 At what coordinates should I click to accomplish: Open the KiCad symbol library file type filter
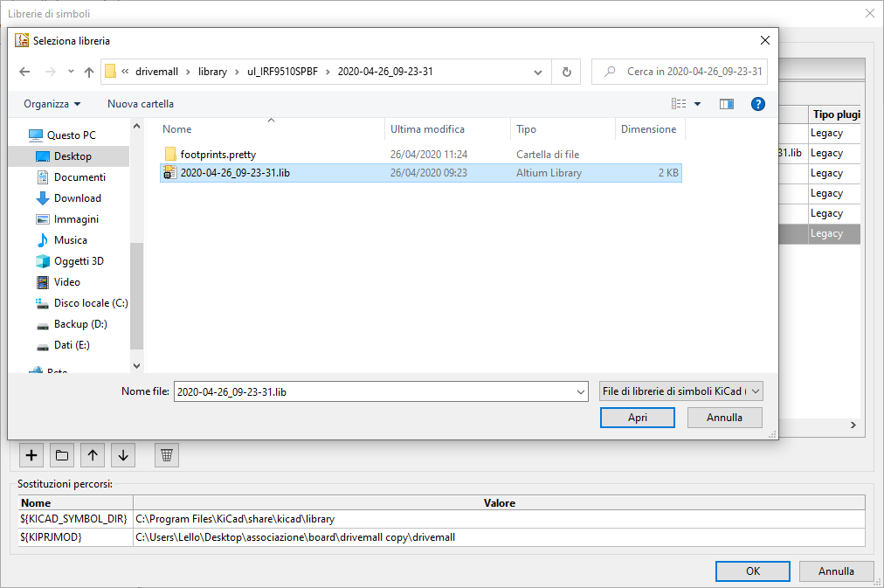[x=681, y=391]
